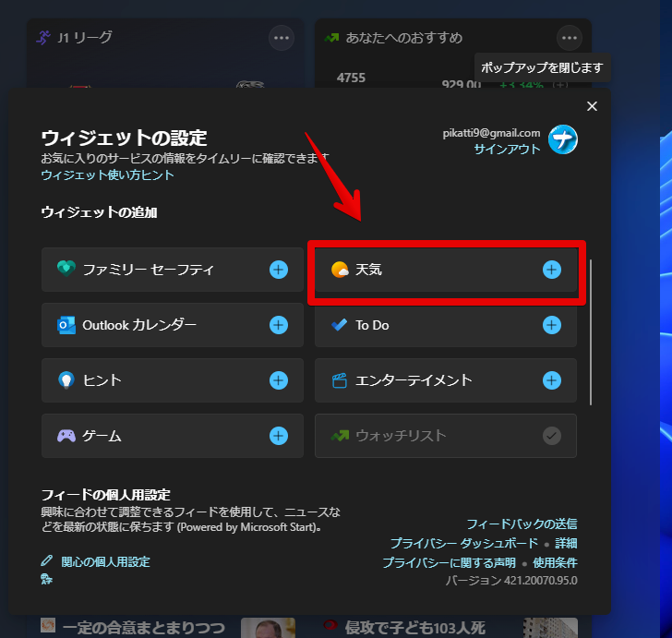This screenshot has height=638, width=672.
Task: Click the バージョン 421.20070.95.0 text
Action: click(511, 581)
